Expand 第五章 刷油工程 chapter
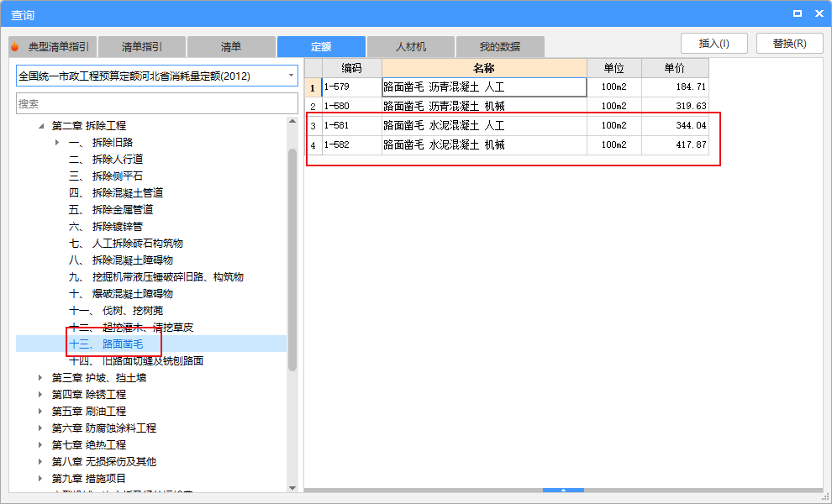 click(40, 411)
